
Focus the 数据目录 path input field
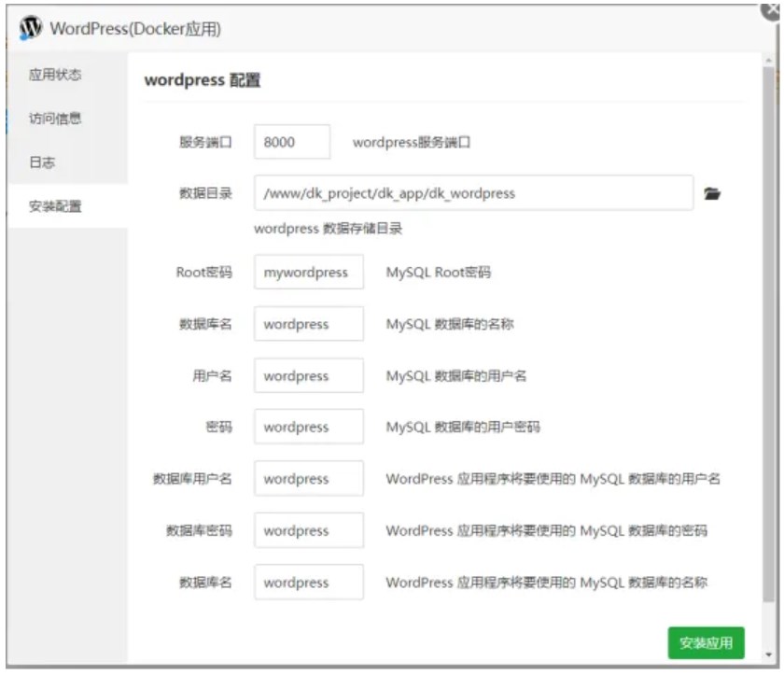tap(472, 194)
